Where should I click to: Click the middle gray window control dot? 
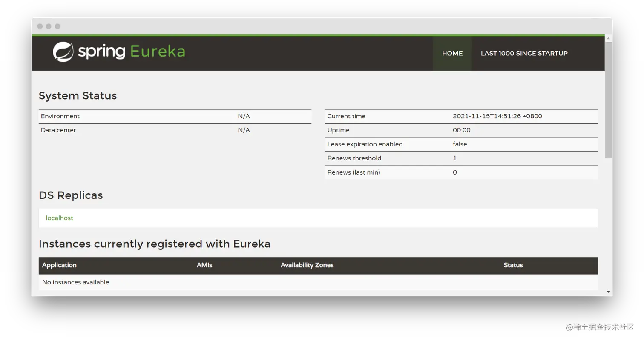pos(49,26)
